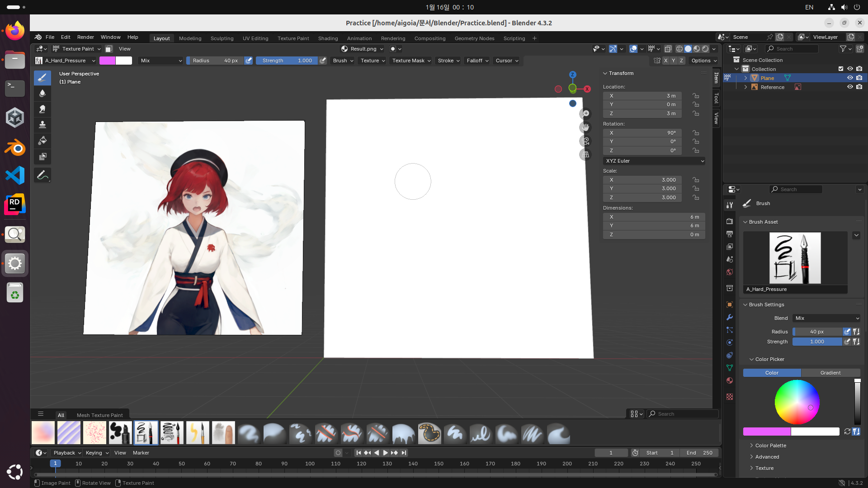
Task: Click the viewport zoom magnifier icon
Action: tap(586, 113)
